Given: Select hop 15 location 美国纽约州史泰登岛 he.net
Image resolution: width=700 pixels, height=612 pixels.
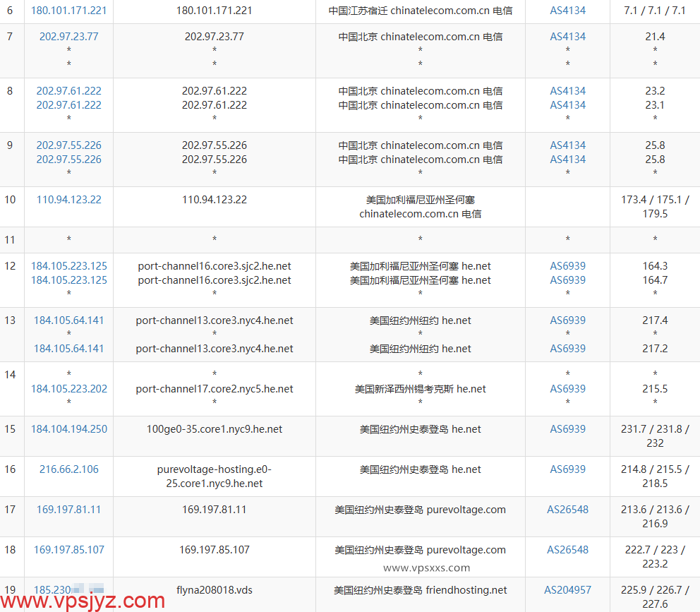Looking at the screenshot, I should 420,429.
